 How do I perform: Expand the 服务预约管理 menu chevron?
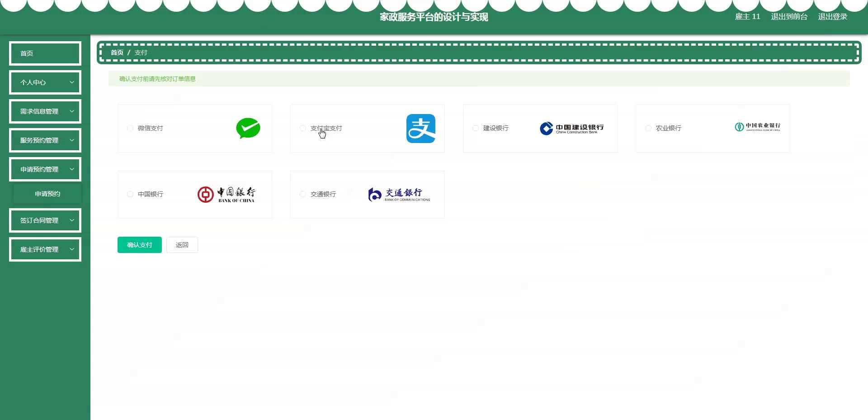tap(72, 140)
